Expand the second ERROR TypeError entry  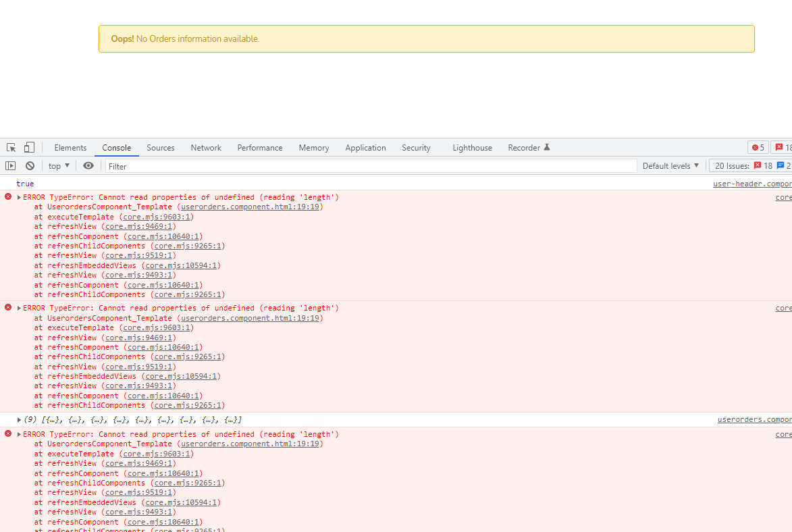(x=19, y=308)
